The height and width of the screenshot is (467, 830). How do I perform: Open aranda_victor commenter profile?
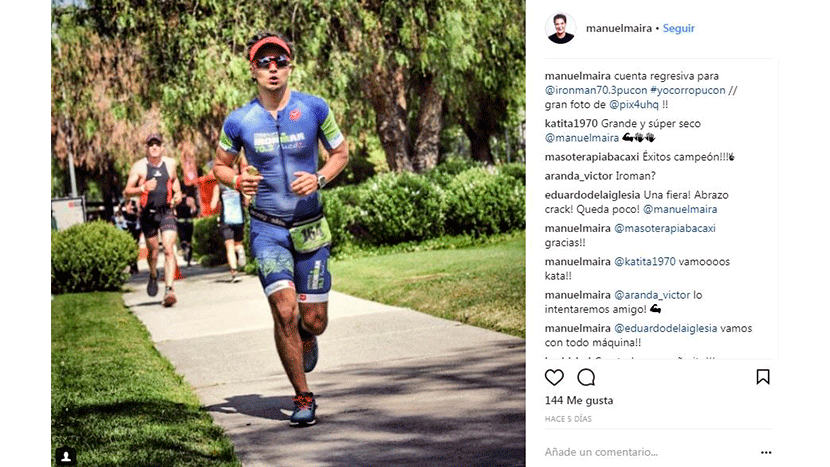click(x=579, y=176)
